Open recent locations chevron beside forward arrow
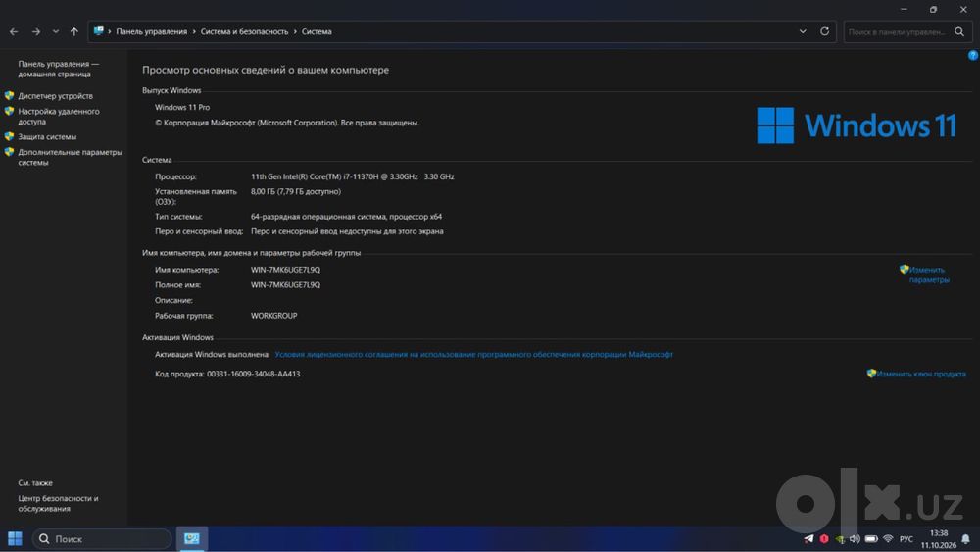The height and width of the screenshot is (552, 980). (x=56, y=31)
